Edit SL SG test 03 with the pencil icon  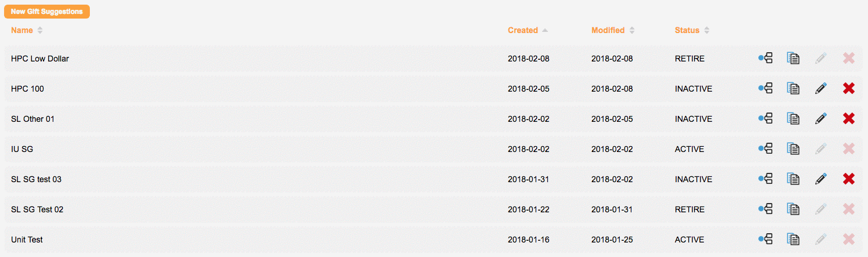[820, 179]
